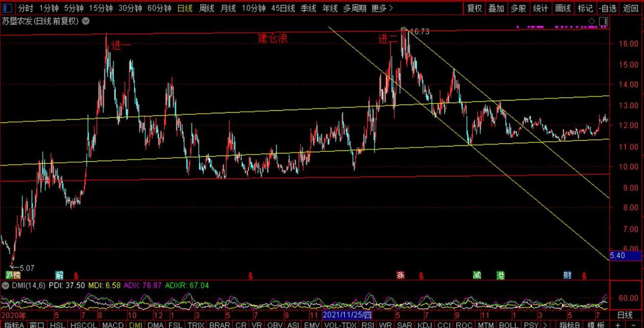Expand the DMI indicator settings arrow
Viewport: 644px width, 328px height.
[5, 285]
